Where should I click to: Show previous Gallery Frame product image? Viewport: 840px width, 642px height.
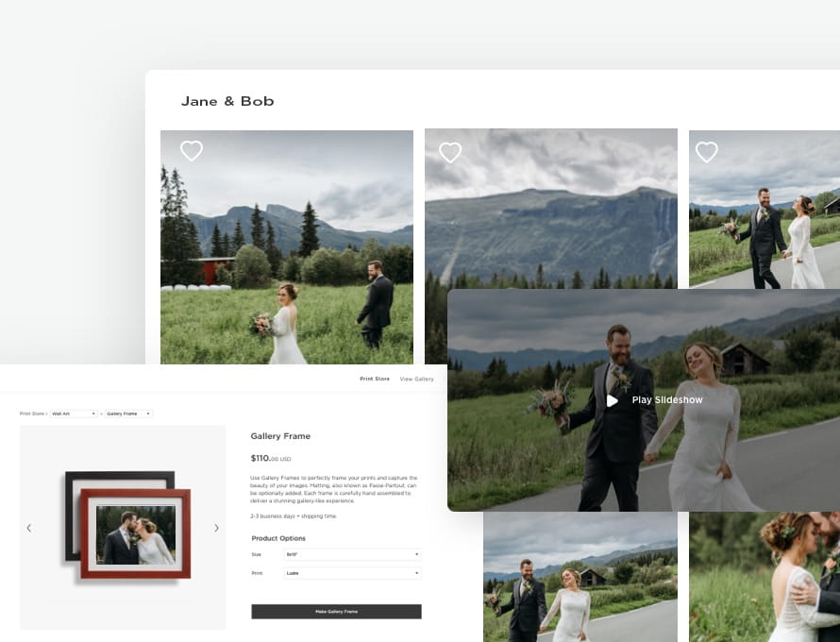point(29,528)
